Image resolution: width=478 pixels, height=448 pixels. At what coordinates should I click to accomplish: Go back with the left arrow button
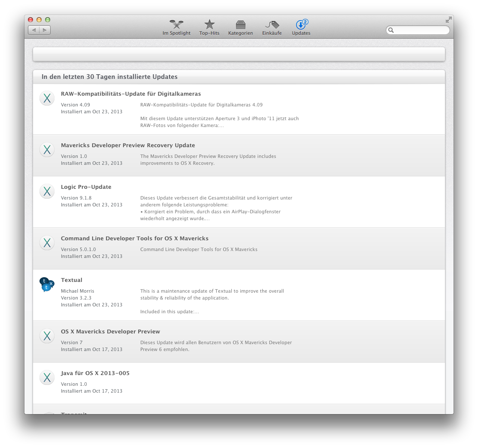click(34, 30)
